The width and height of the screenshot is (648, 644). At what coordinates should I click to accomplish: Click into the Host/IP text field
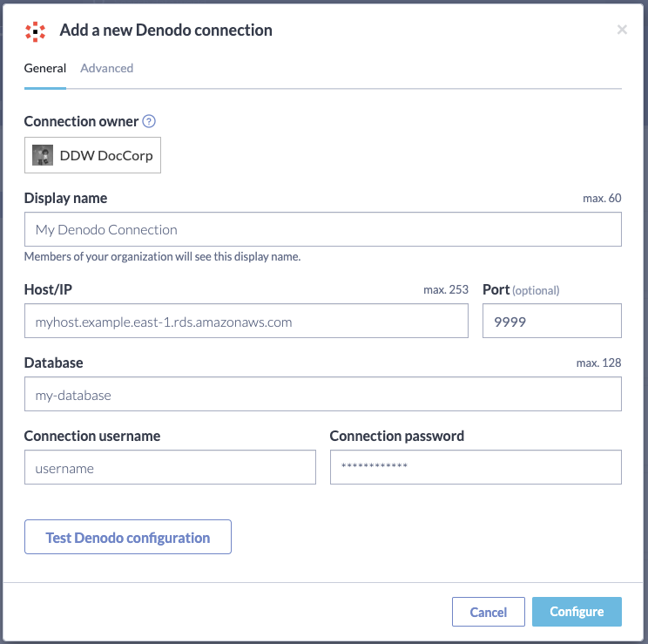click(x=246, y=321)
